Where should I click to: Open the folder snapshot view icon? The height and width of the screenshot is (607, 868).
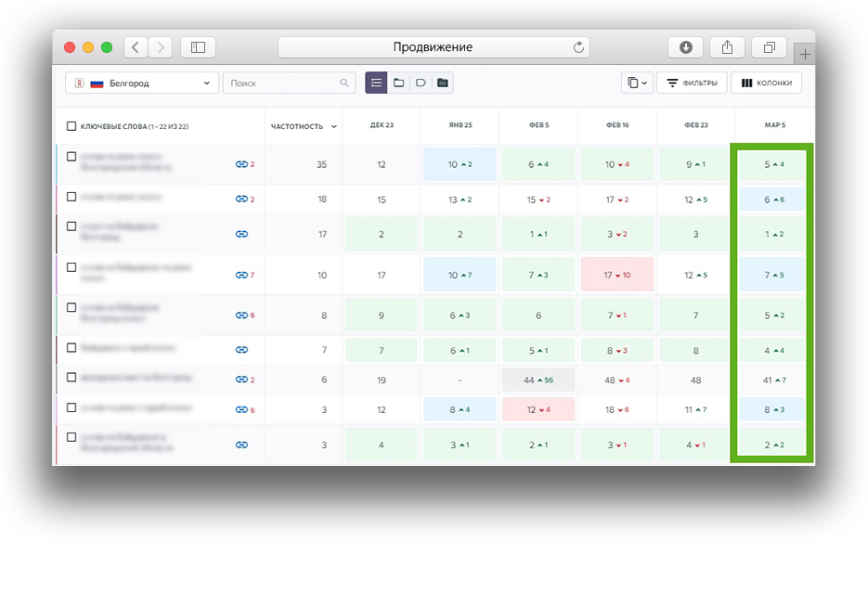point(443,83)
